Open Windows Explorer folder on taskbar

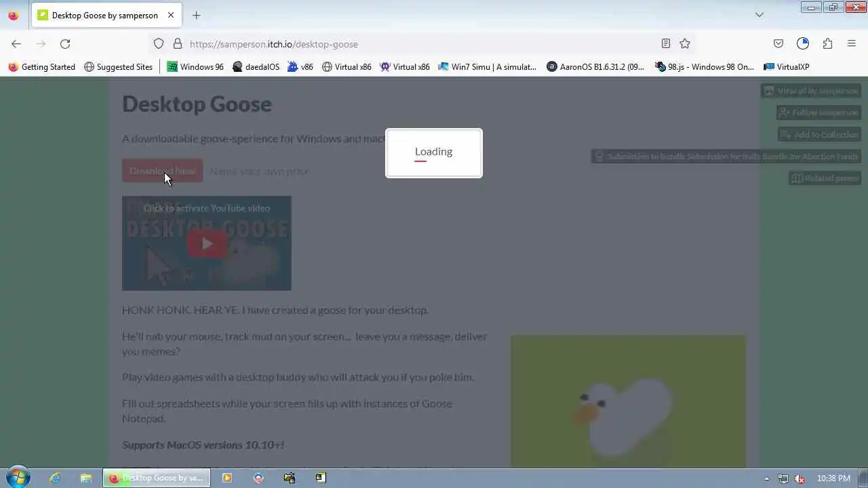click(86, 478)
